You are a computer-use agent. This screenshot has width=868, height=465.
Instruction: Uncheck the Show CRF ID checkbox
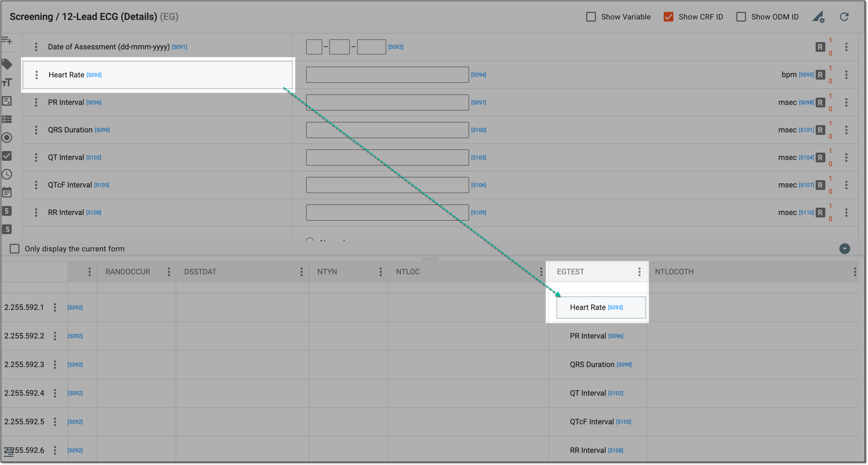pos(668,17)
